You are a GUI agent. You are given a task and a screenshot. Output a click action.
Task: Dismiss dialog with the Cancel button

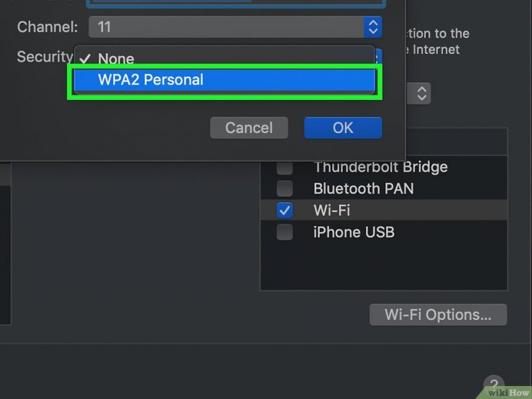coord(249,127)
